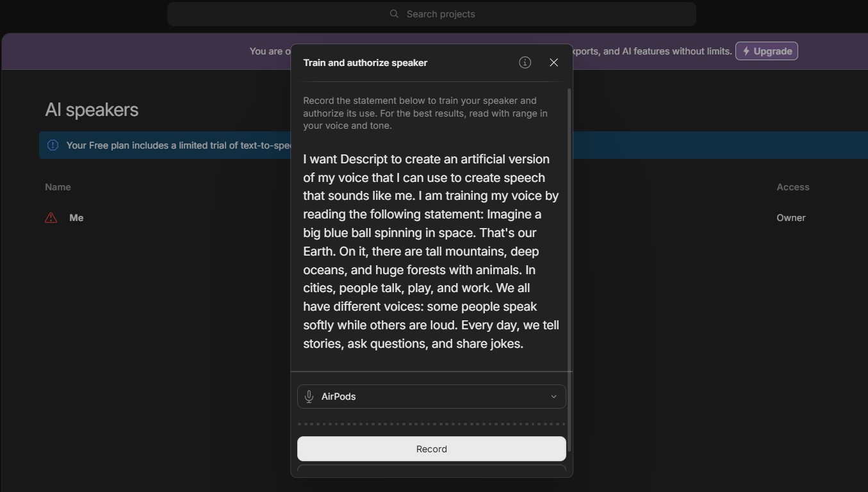
Task: Click the red warning icon beside Me
Action: (x=51, y=218)
